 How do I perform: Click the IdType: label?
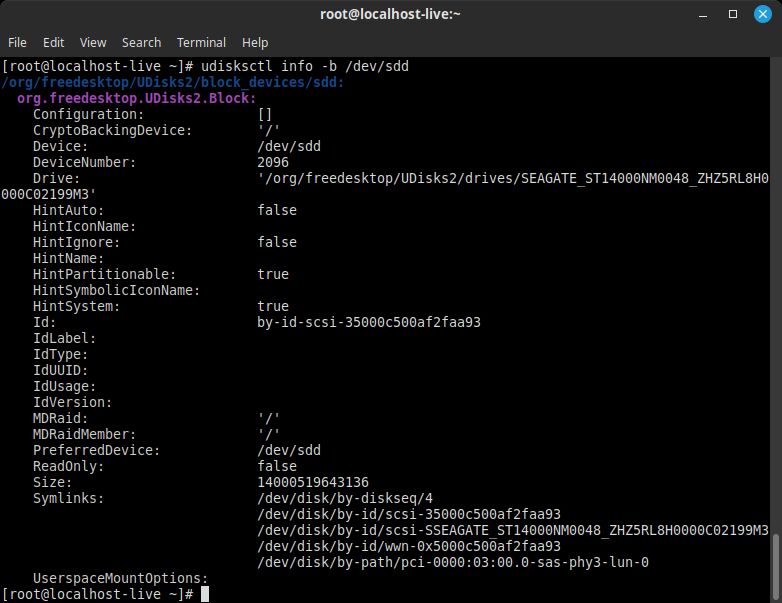60,354
